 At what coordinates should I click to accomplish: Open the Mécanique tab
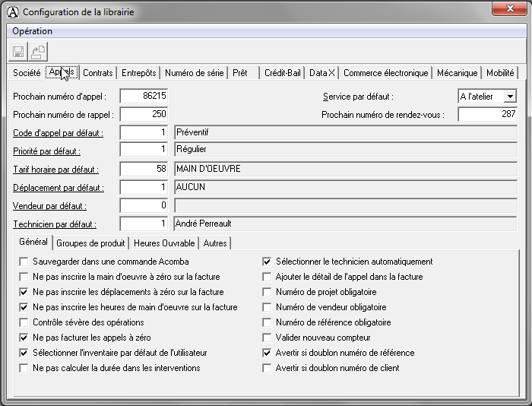click(458, 73)
